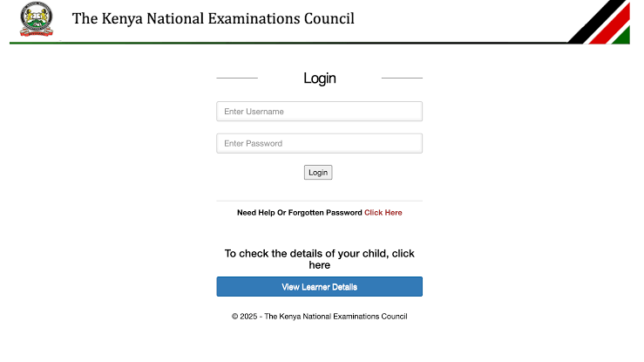Focus the Enter Password field
The image size is (644, 362).
click(x=320, y=143)
